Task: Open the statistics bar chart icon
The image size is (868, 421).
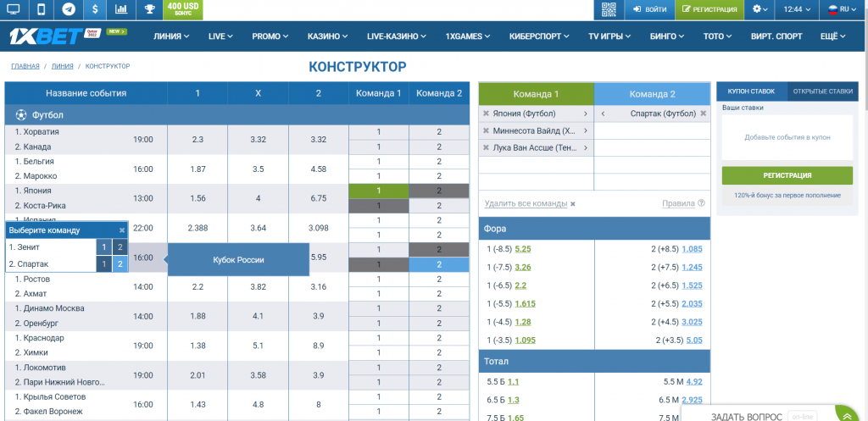Action: [x=122, y=9]
